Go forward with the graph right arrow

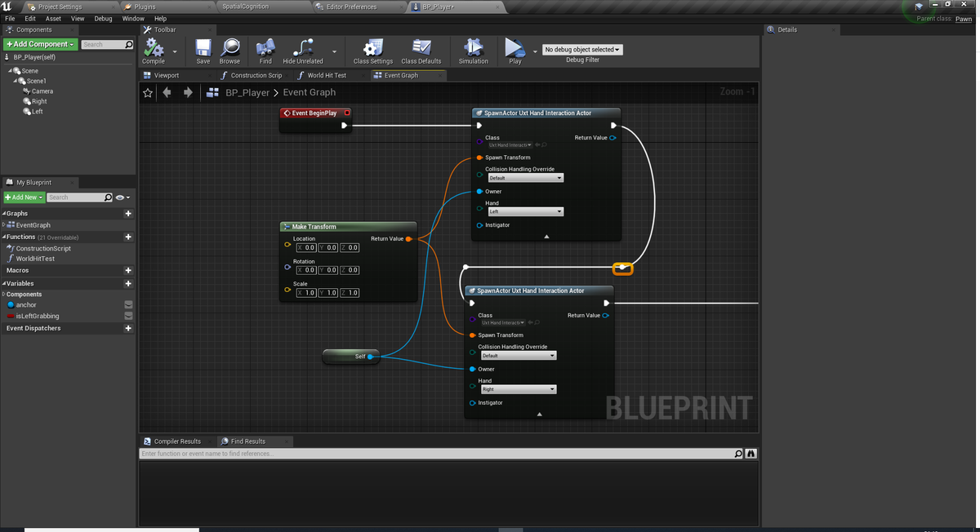coord(188,92)
